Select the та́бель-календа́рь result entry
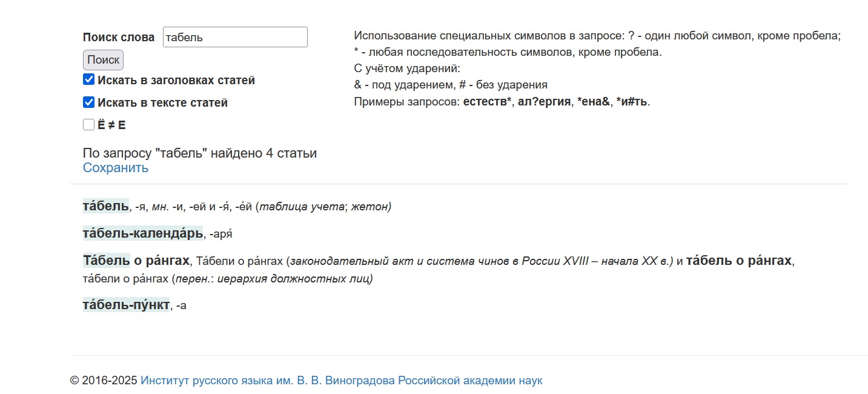The image size is (868, 394). (143, 233)
